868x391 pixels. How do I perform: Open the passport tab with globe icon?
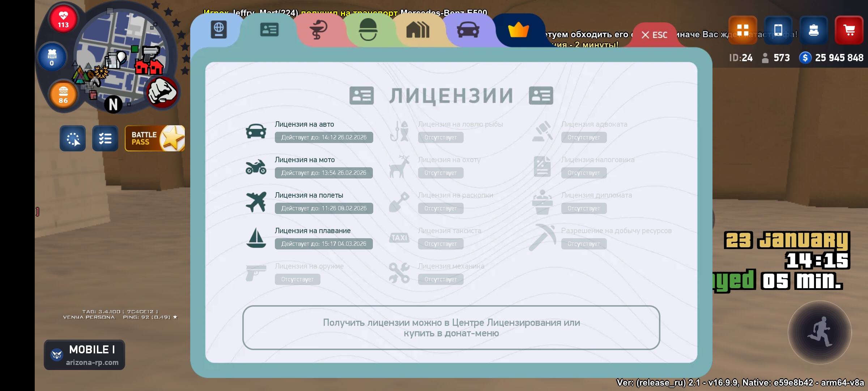(x=218, y=30)
